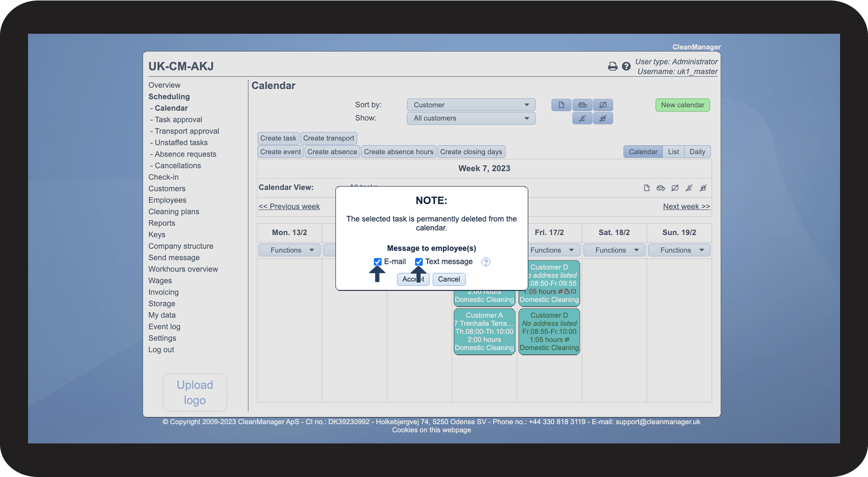Open Absence requests in the sidebar

click(185, 154)
